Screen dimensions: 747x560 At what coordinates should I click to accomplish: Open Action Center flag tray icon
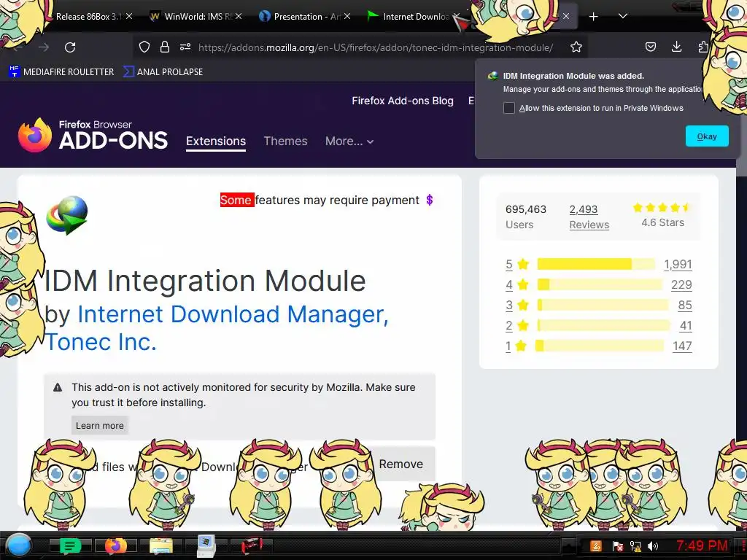617,546
